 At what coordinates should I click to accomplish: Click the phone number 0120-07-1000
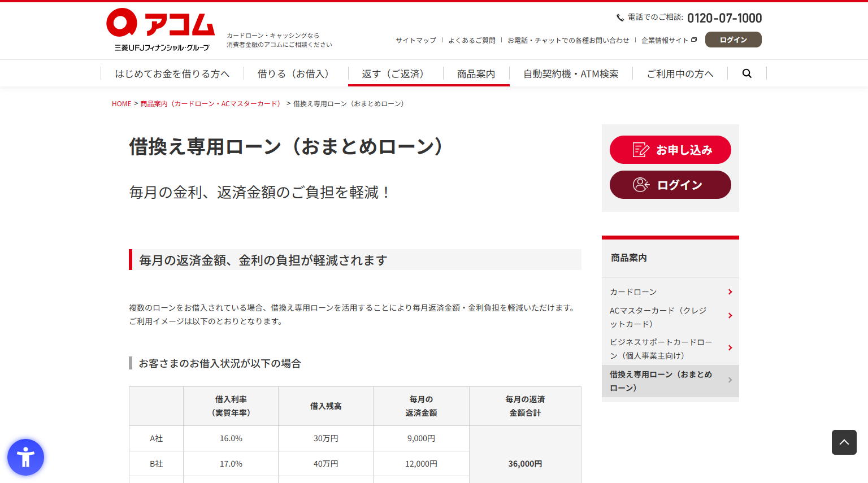point(724,18)
